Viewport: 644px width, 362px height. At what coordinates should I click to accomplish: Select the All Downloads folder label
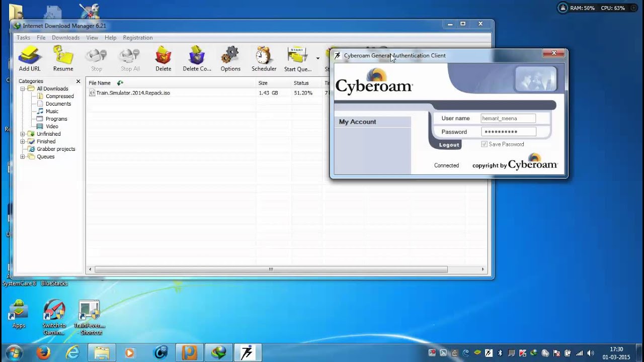coord(52,88)
